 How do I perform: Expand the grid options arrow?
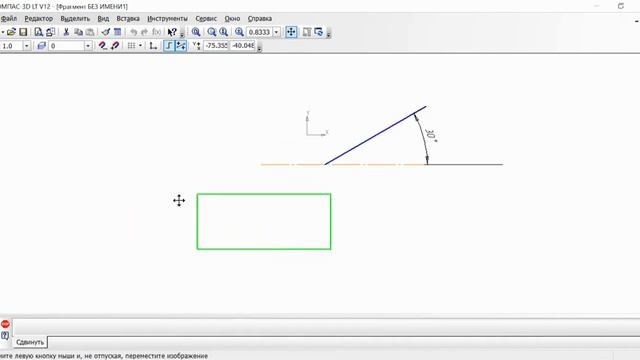140,46
